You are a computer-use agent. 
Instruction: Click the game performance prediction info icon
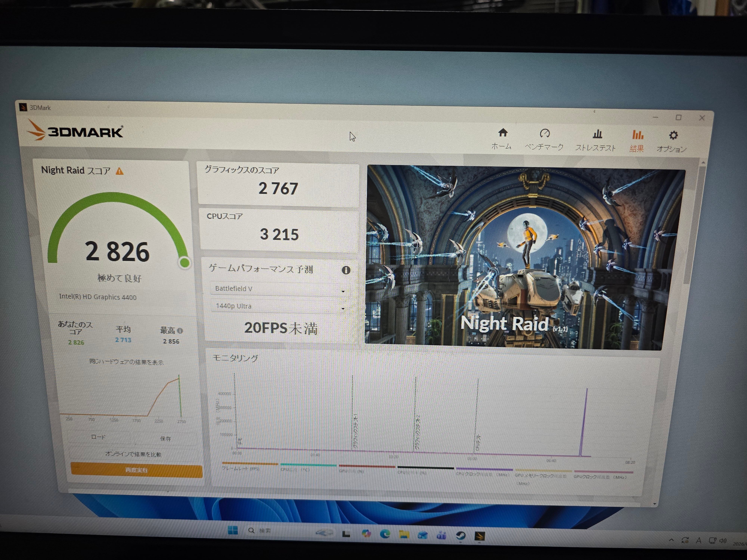pos(346,270)
